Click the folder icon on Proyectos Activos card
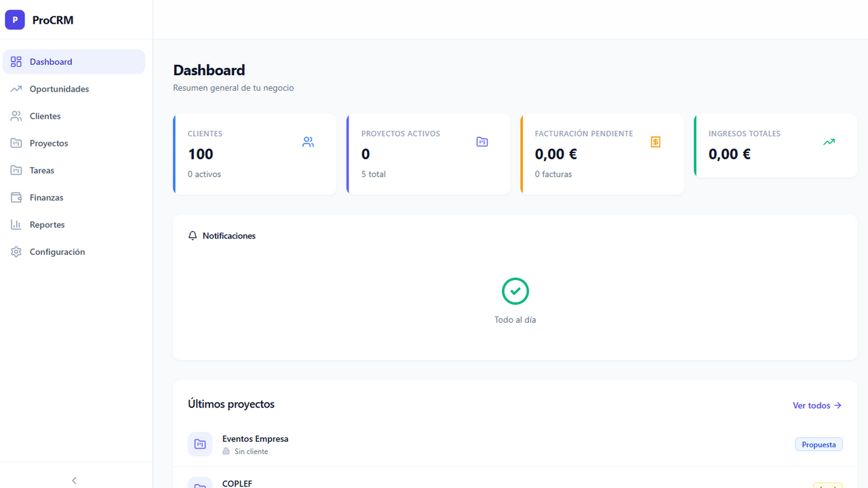 [482, 142]
